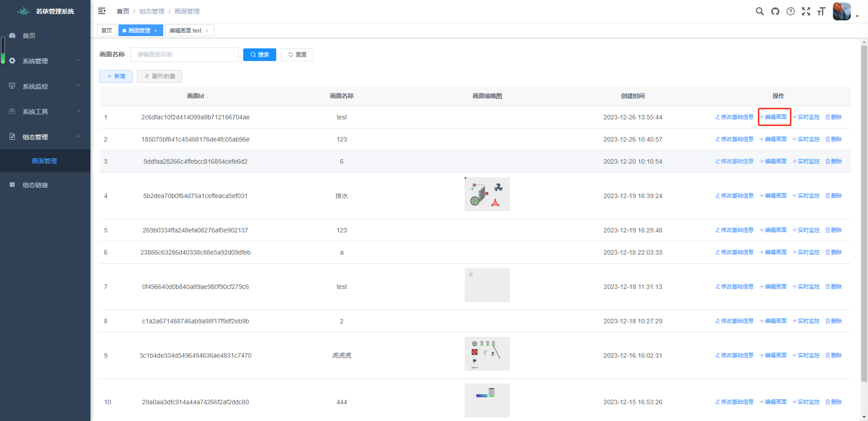The image size is (868, 421).
Task: Click the 重置 button
Action: coord(297,55)
